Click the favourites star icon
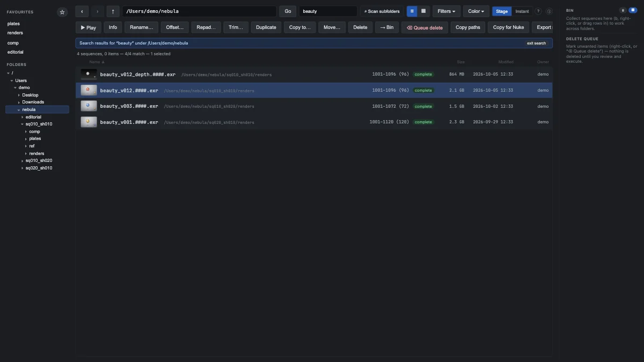The image size is (644, 362). pyautogui.click(x=62, y=12)
